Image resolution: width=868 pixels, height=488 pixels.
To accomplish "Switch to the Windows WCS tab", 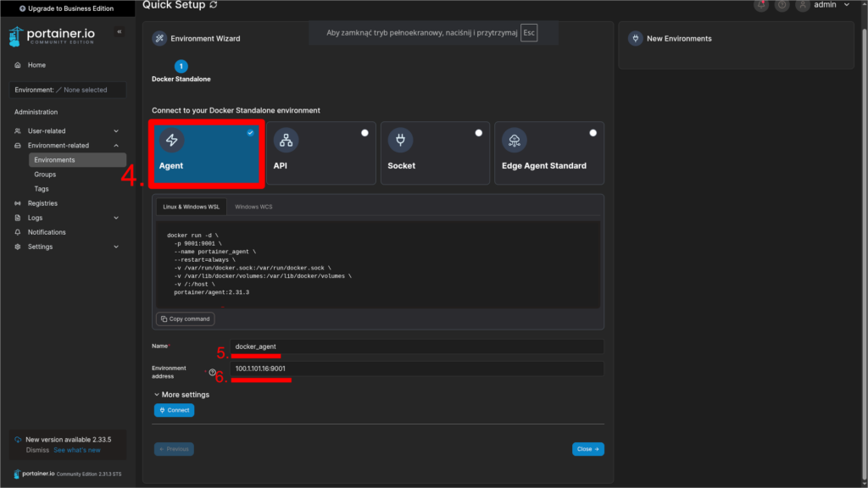I will 253,207.
